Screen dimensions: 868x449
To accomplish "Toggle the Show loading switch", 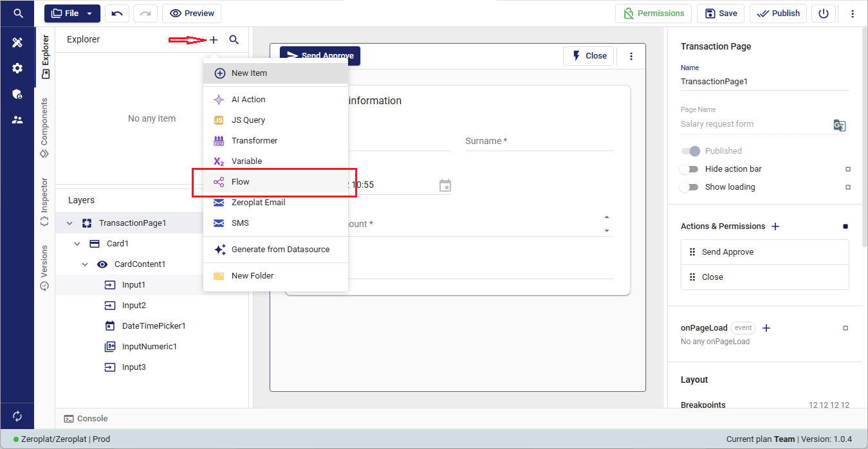I will click(689, 187).
